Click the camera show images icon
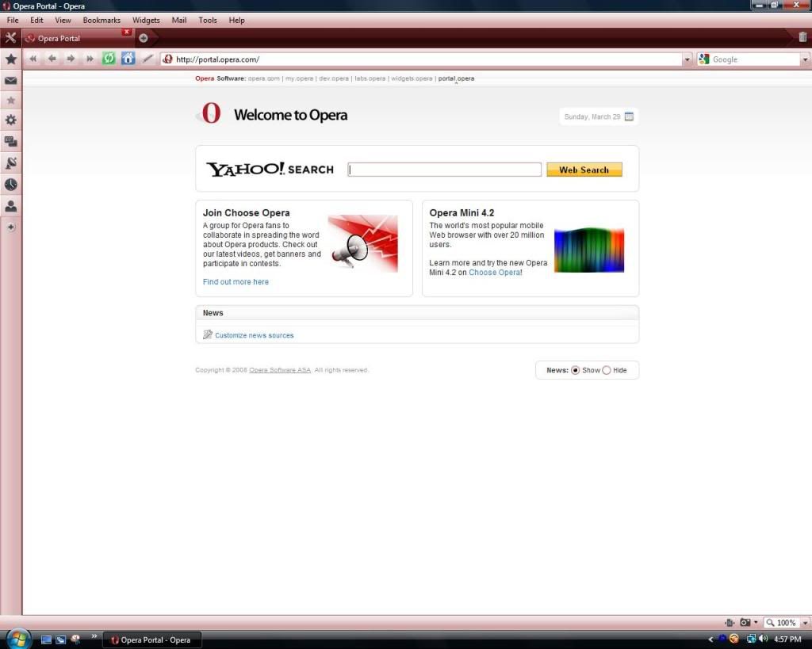Screen dimensions: 812x649 pos(745,622)
